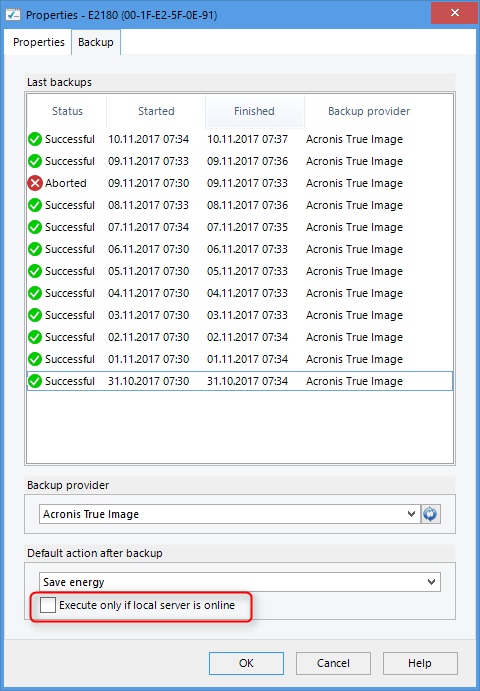Viewport: 480px width, 691px height.
Task: Expand the Save energy action dropdown
Action: coord(432,582)
